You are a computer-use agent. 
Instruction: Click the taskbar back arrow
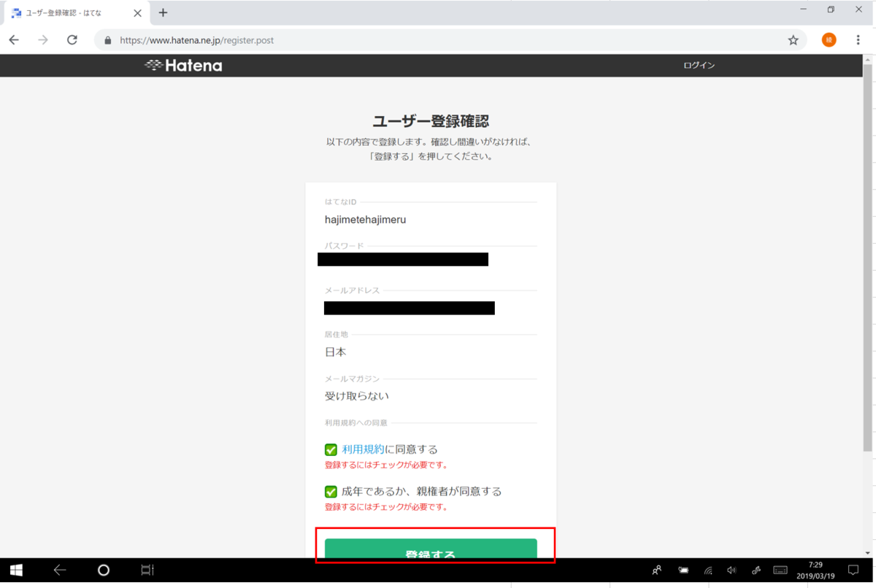pyautogui.click(x=60, y=570)
